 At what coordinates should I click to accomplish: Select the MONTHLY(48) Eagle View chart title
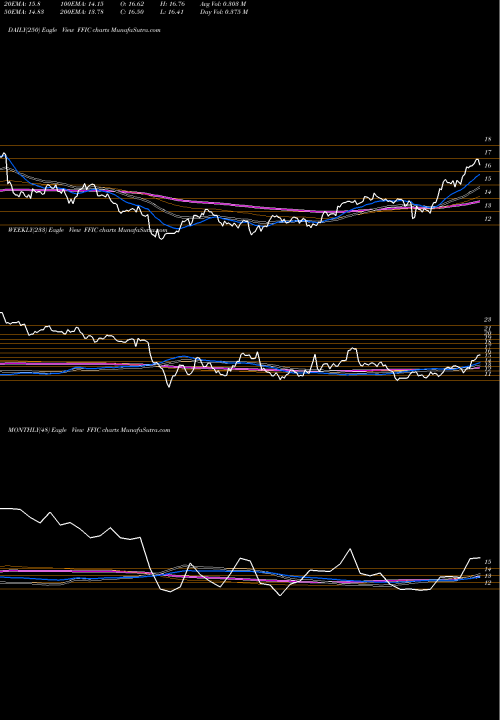[x=89, y=430]
